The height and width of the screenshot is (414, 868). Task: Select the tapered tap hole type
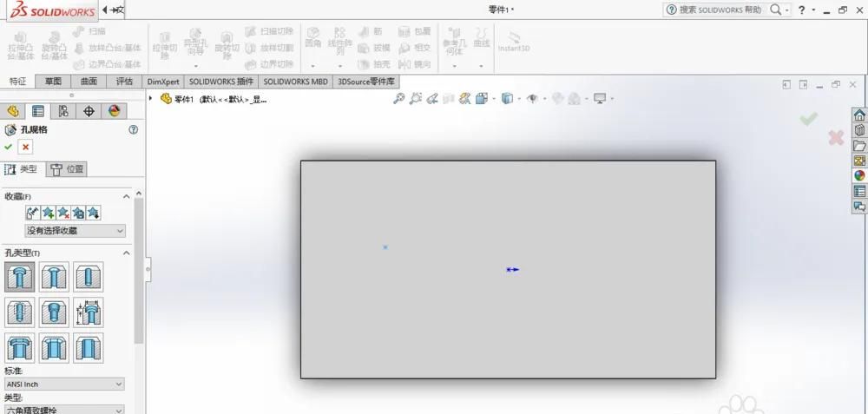[54, 312]
